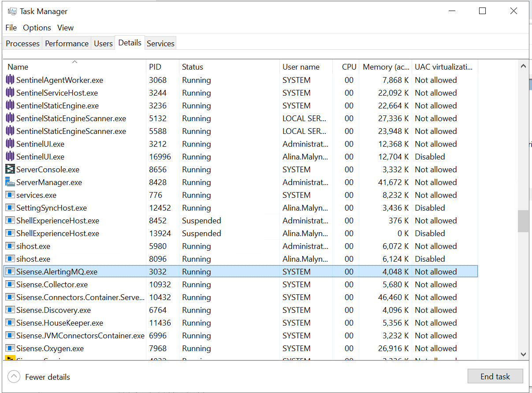The image size is (532, 393).
Task: Click the 46,460 K memory value
Action: 393,297
